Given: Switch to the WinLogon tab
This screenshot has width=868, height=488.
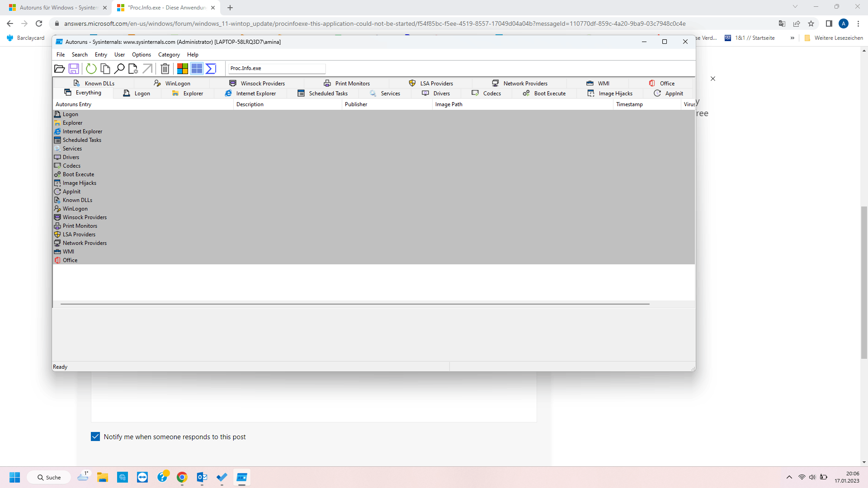Looking at the screenshot, I should 172,84.
